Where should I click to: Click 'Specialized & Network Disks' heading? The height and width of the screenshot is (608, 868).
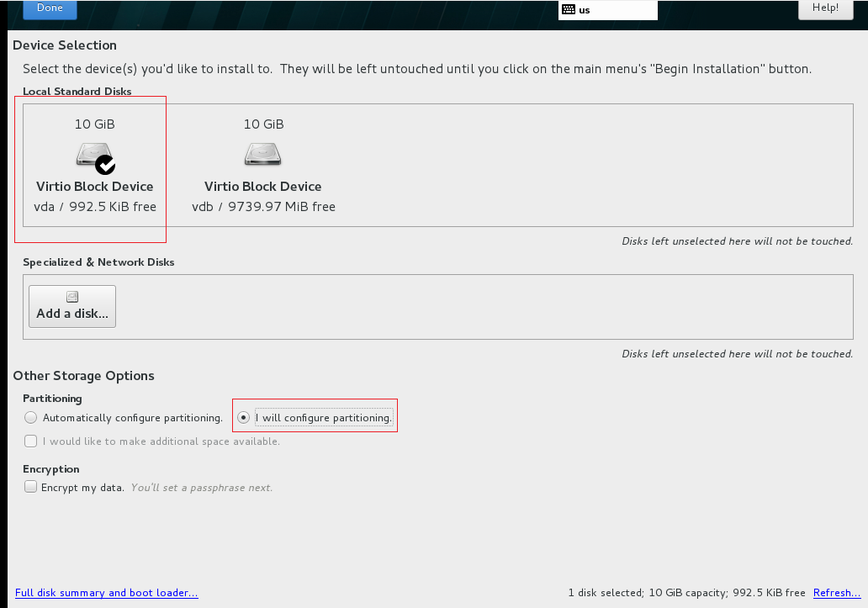point(98,262)
